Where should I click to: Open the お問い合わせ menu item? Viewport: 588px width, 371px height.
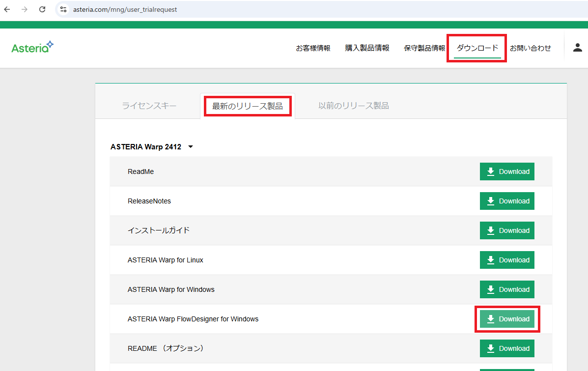pos(530,48)
